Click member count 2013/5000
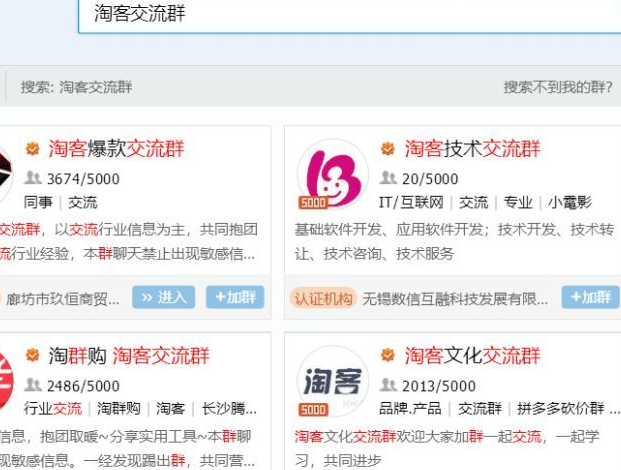621x470 pixels. (x=439, y=386)
